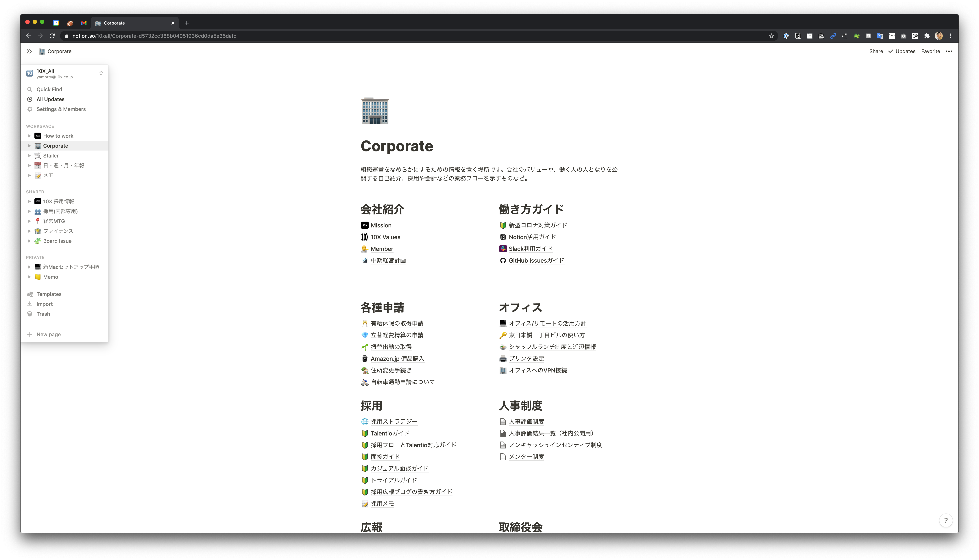Expand the How to work page
Image resolution: width=979 pixels, height=560 pixels.
point(30,135)
